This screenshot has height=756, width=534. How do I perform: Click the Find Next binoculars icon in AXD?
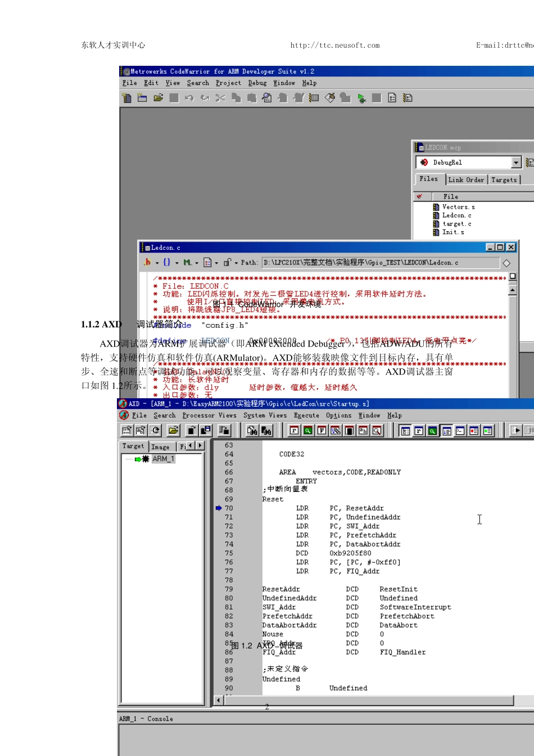pos(266,430)
